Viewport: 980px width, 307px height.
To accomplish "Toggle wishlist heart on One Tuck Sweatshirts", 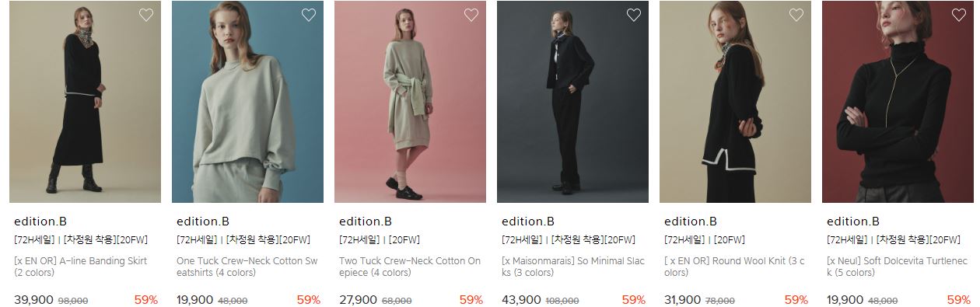I will (309, 15).
